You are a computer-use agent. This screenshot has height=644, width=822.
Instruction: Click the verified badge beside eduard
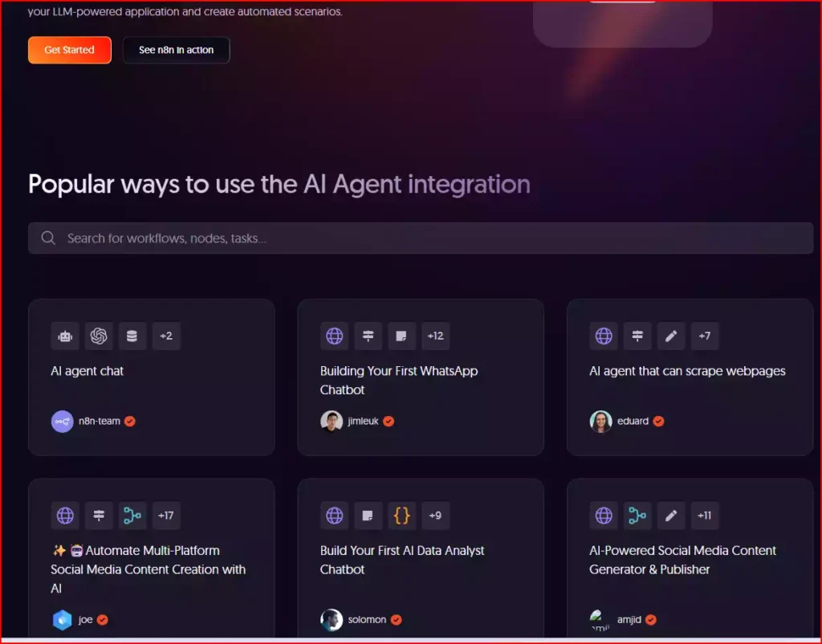pyautogui.click(x=659, y=421)
